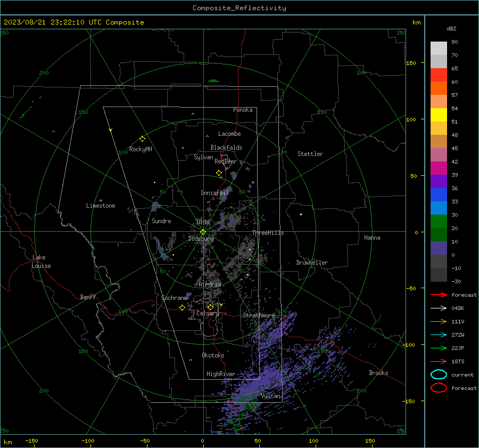Click the Cochrane label
479x448 pixels.
pos(174,298)
